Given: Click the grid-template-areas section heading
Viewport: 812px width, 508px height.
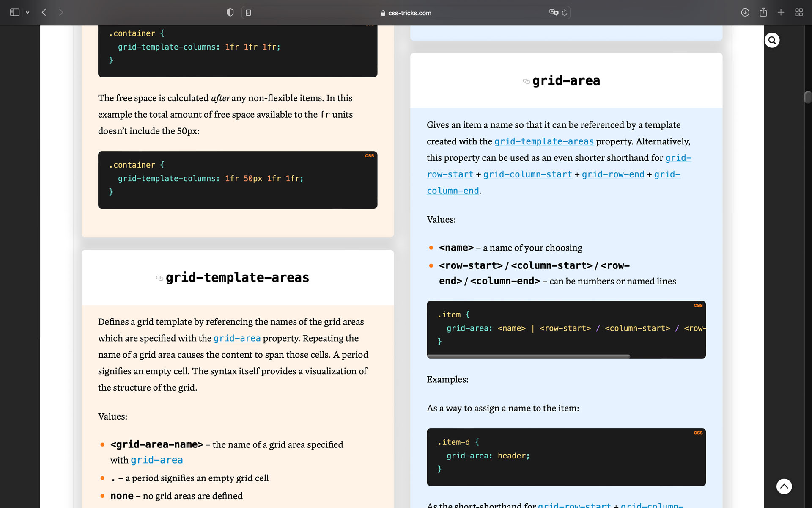Looking at the screenshot, I should 237,278.
